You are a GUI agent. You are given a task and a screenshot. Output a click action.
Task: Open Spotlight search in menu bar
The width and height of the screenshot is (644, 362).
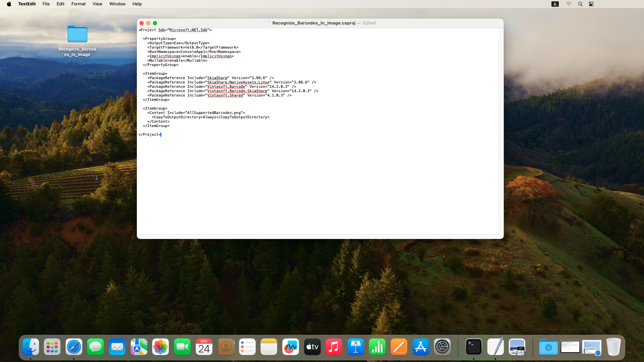point(580,4)
